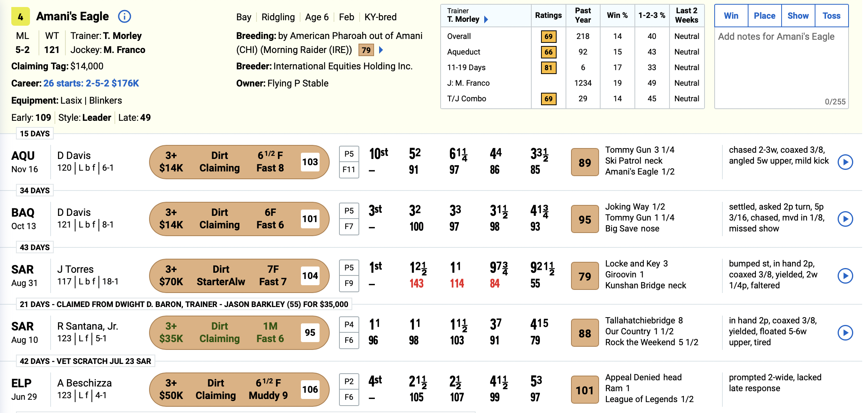
Task: Click the yellow number 4 program badge
Action: pos(21,17)
